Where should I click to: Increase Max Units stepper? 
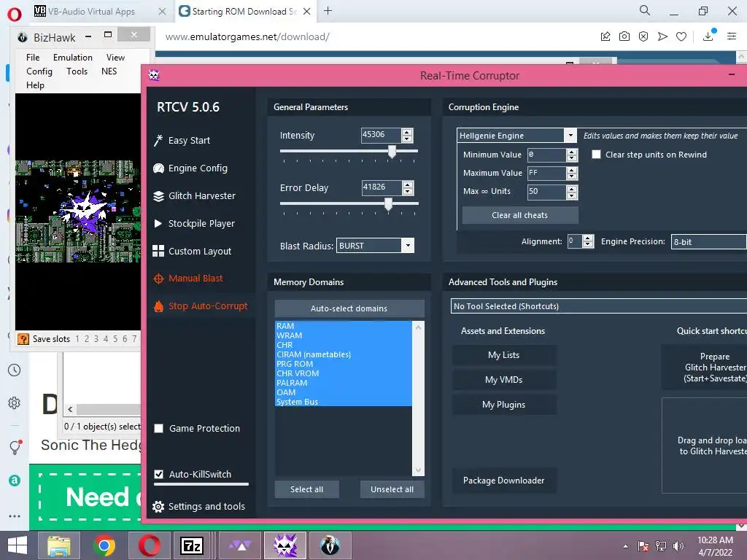pyautogui.click(x=572, y=189)
